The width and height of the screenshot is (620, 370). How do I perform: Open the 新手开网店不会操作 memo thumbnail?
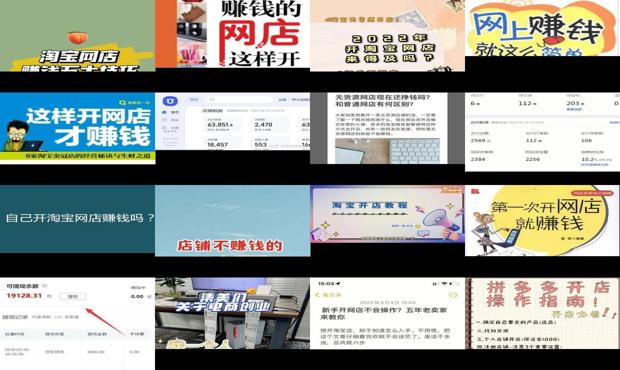[x=388, y=313]
